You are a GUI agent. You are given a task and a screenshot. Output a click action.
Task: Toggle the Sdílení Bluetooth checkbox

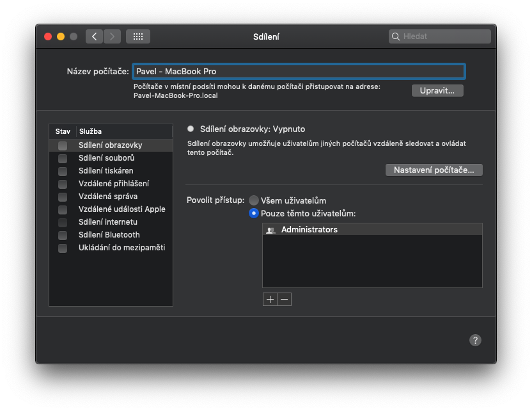pyautogui.click(x=63, y=235)
